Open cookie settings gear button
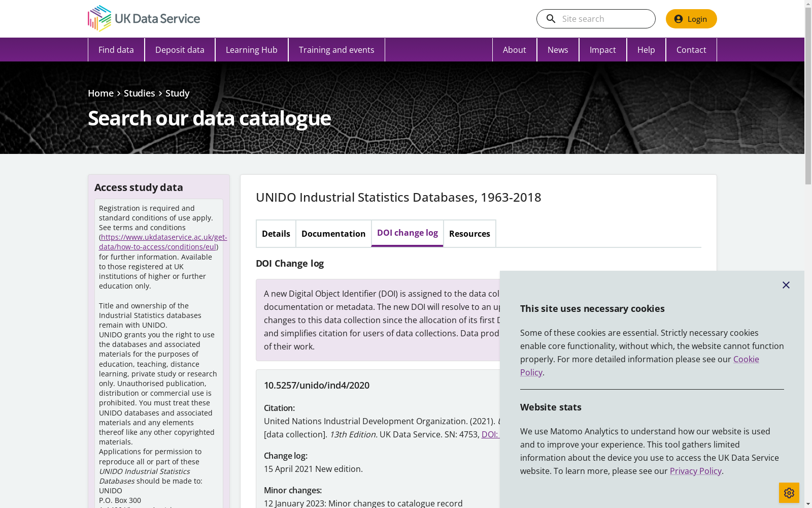Viewport: 812px width, 508px height. 789,493
